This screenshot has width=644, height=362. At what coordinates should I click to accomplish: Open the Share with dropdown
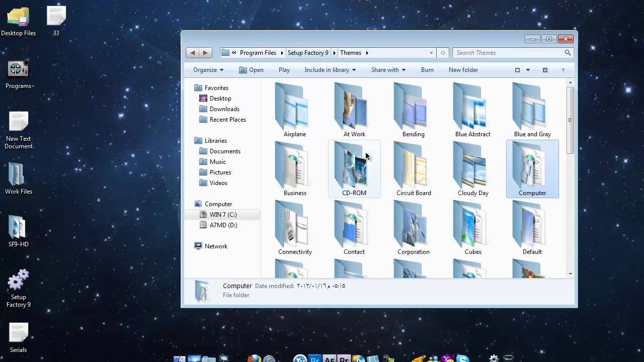(x=388, y=70)
